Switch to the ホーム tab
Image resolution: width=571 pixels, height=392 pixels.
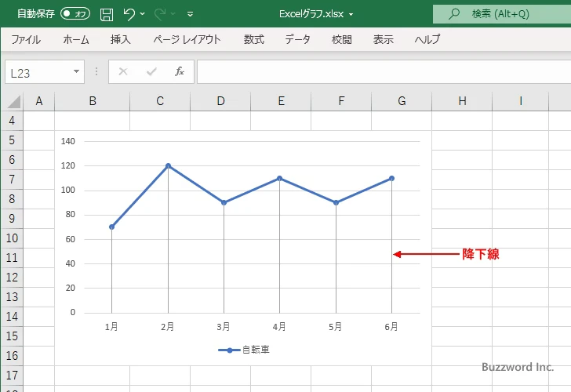coord(76,39)
